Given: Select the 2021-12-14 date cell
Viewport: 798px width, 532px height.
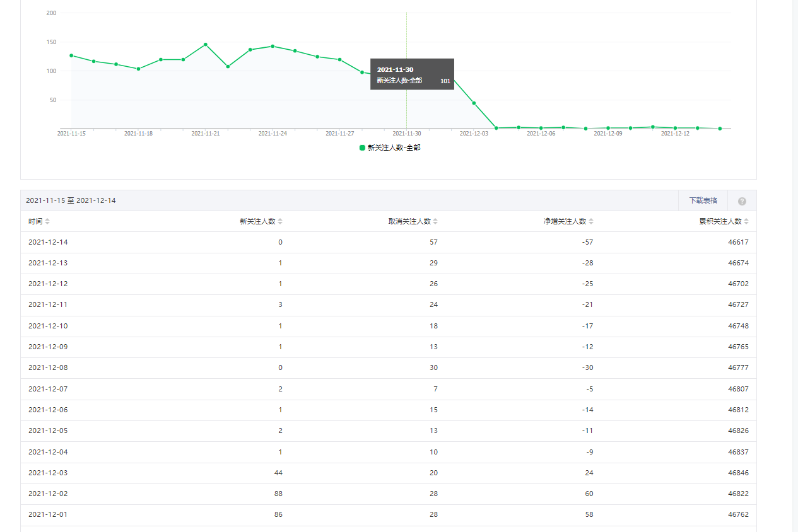Looking at the screenshot, I should point(48,242).
